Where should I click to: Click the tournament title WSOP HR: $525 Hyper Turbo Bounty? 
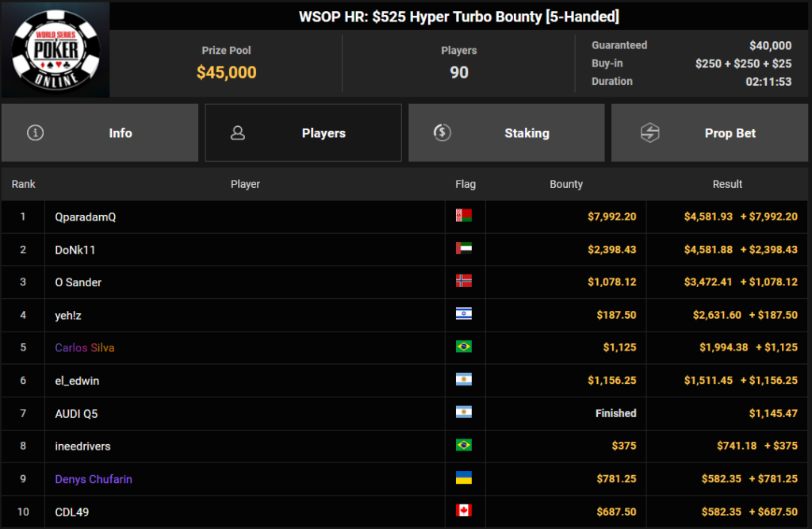tap(459, 17)
